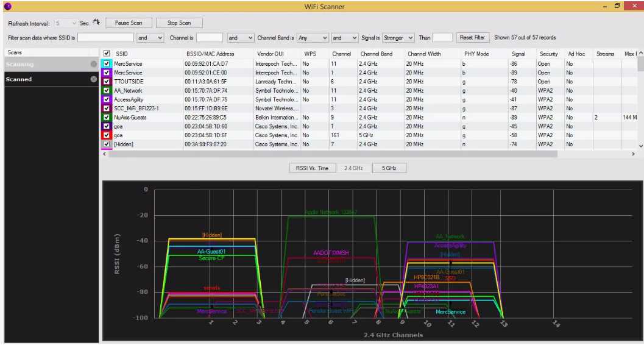The width and height of the screenshot is (644, 345).
Task: Switch to the RSSI Vs. Time tab
Action: coord(312,168)
